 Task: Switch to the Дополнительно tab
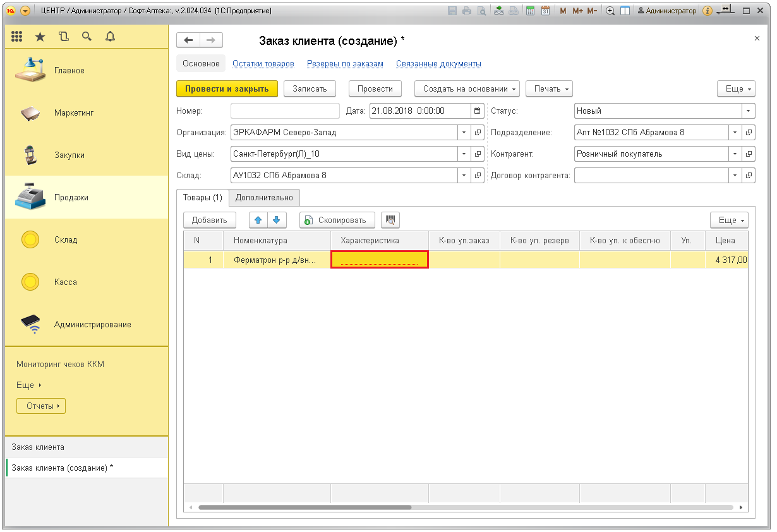[x=264, y=197]
